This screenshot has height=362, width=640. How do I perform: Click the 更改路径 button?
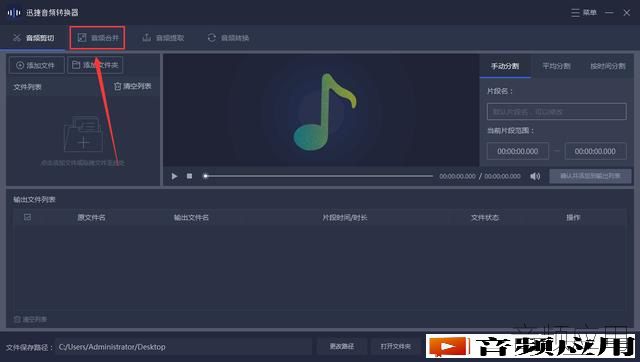(x=342, y=346)
